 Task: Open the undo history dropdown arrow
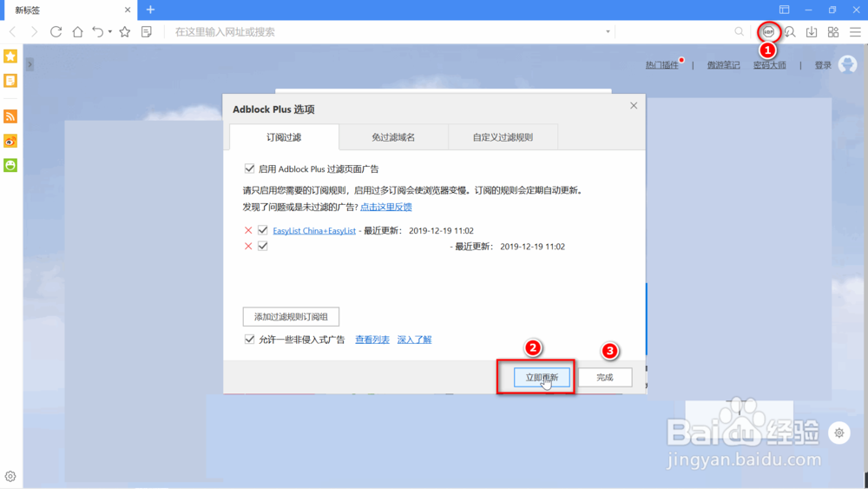110,31
